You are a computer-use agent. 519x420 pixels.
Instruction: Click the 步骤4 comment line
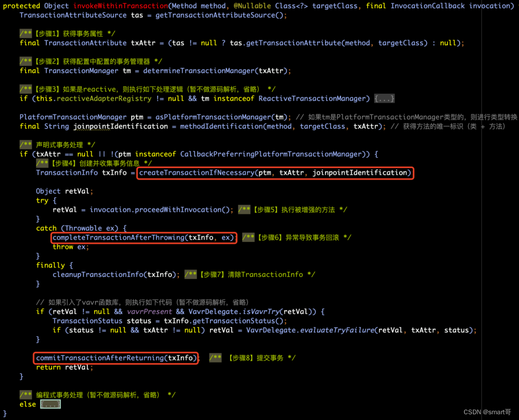94,163
